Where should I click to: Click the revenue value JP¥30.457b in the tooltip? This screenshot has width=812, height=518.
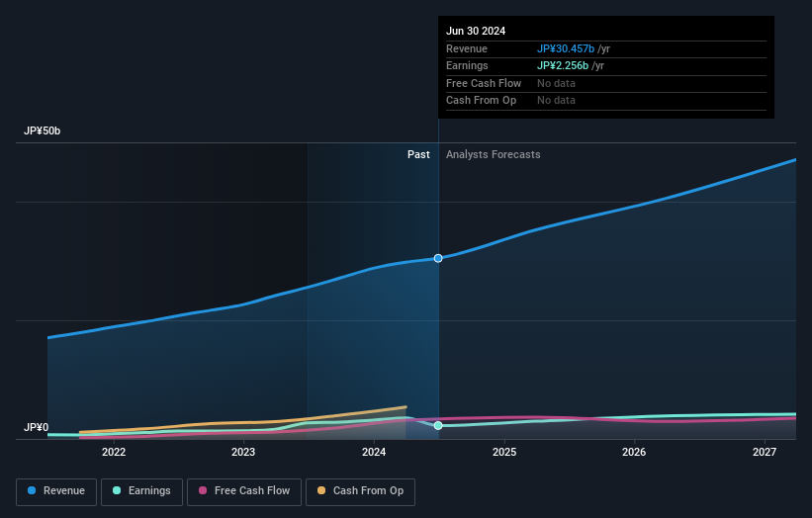point(566,48)
